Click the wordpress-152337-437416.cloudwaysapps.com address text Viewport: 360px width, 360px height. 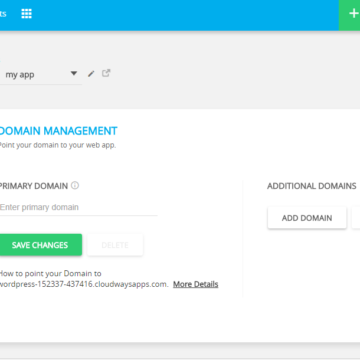pos(84,284)
